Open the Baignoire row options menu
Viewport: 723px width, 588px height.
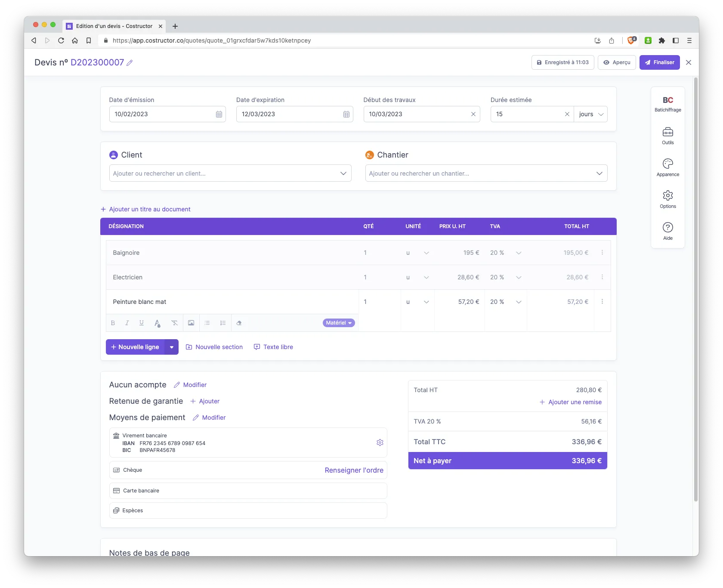coord(602,253)
